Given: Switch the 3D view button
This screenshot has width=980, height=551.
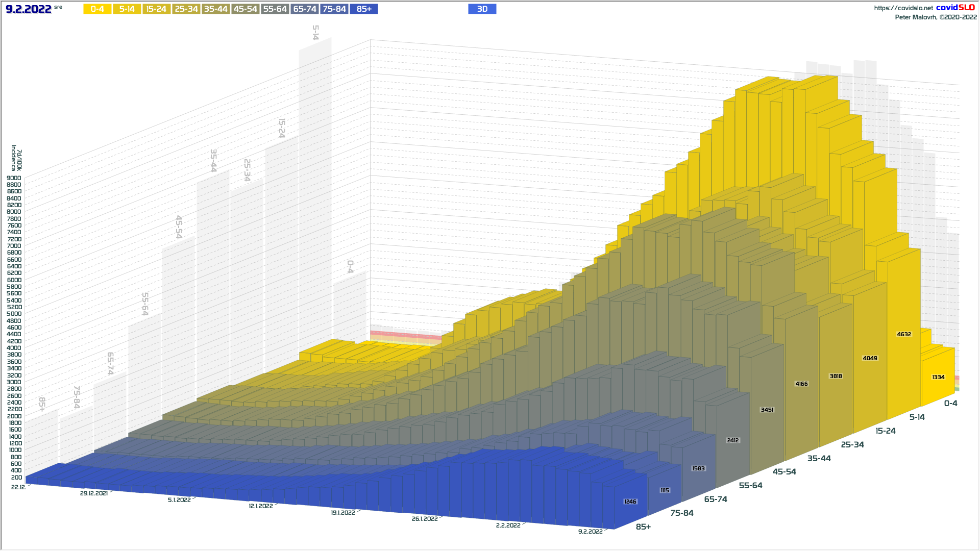Looking at the screenshot, I should click(482, 9).
